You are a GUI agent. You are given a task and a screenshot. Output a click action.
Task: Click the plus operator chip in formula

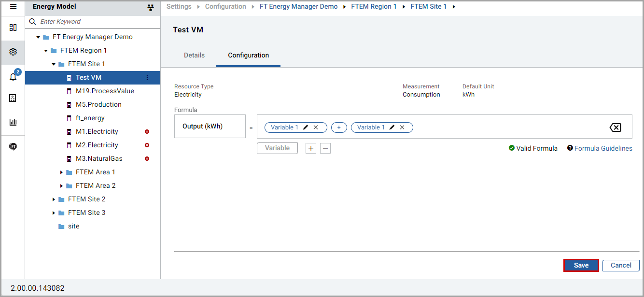pos(339,127)
